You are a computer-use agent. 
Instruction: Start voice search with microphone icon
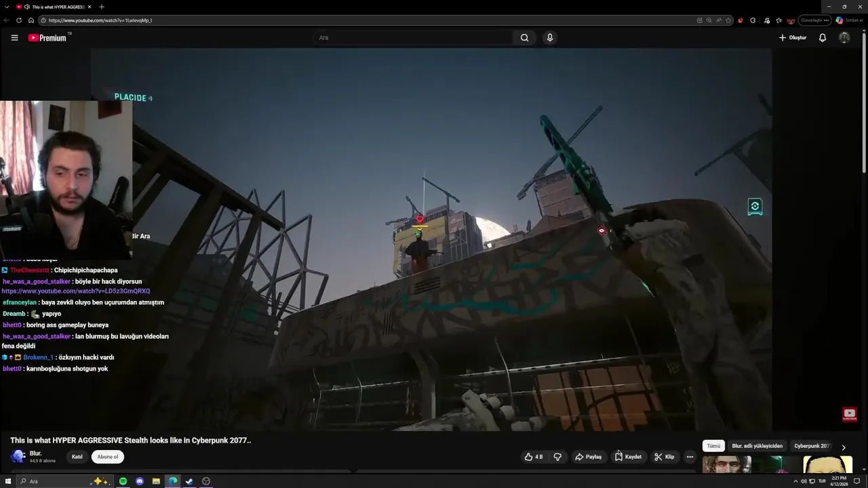[x=550, y=38]
